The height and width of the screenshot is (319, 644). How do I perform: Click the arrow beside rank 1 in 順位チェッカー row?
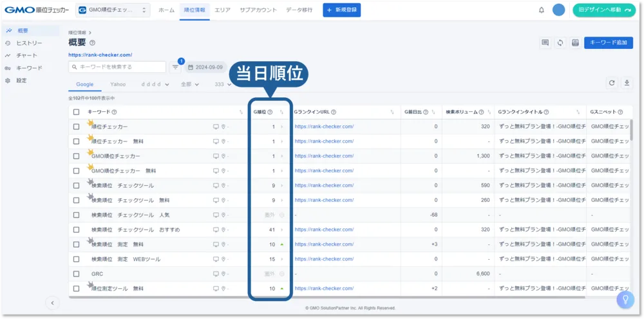click(x=282, y=127)
